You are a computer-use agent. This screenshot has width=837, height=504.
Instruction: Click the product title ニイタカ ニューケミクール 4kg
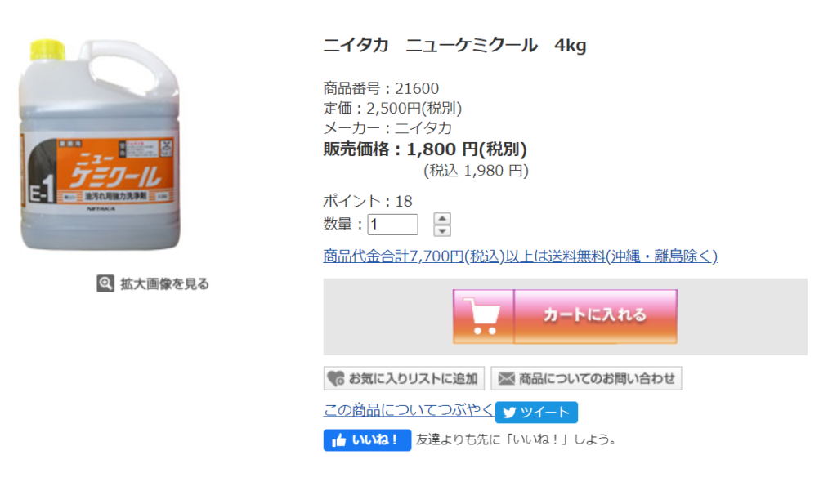pos(454,45)
